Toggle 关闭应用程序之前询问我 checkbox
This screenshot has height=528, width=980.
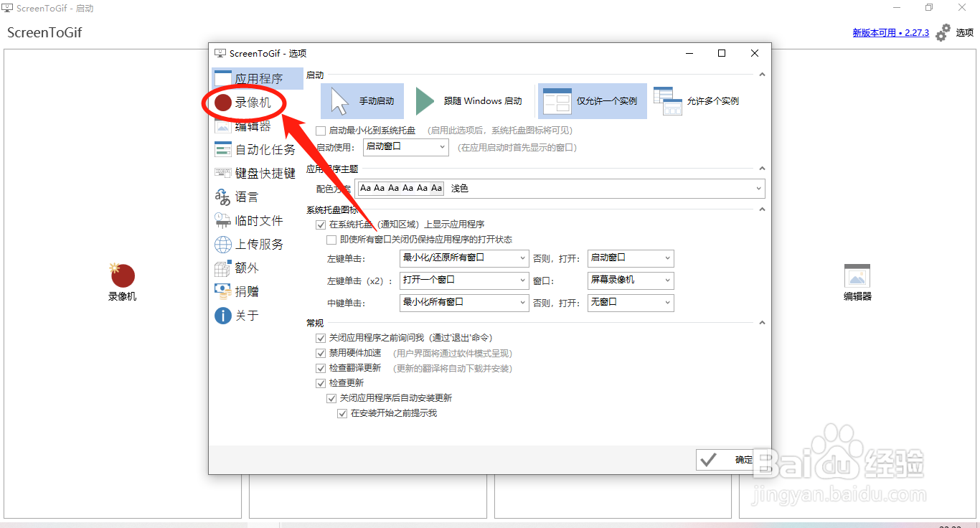pyautogui.click(x=321, y=338)
